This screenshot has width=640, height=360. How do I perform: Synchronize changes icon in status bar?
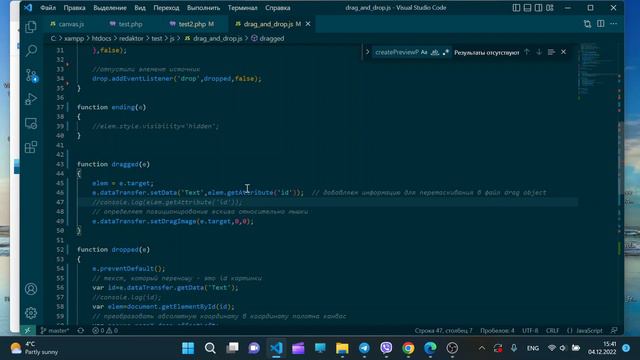click(x=81, y=330)
